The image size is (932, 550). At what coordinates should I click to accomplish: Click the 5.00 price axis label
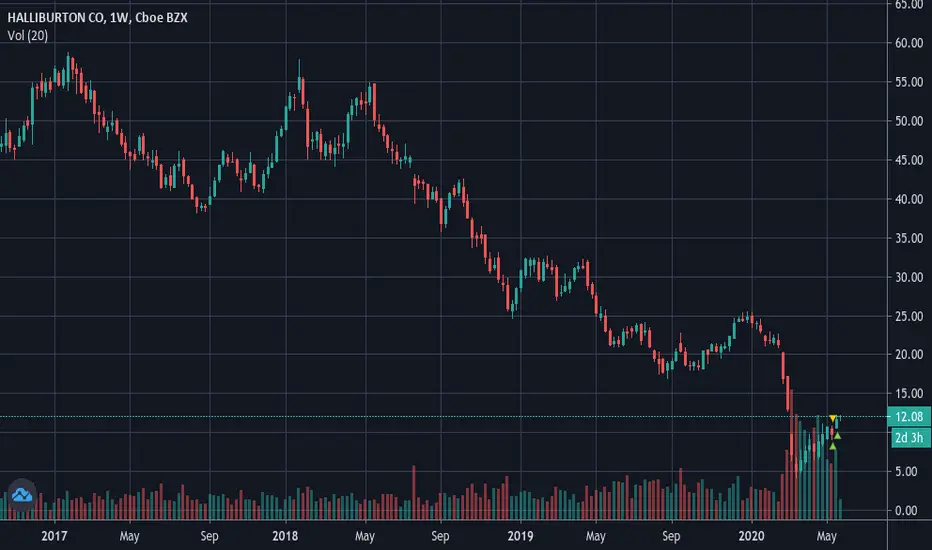(x=906, y=472)
